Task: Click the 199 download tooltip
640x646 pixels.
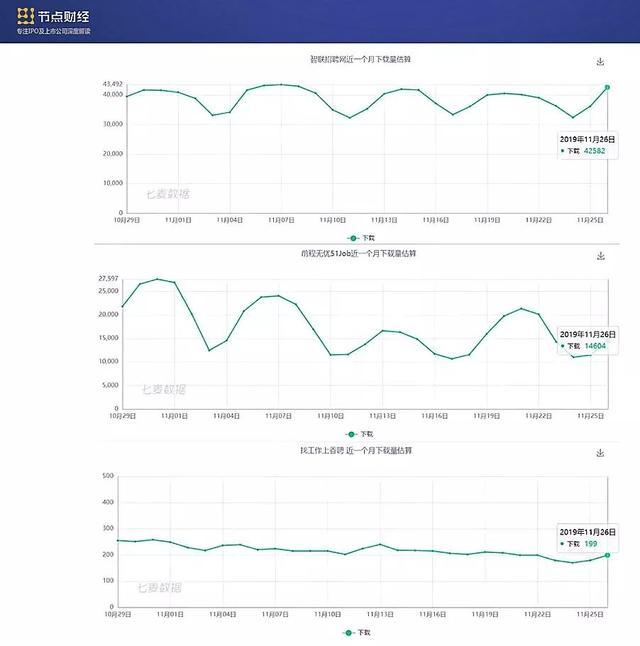Action: (x=588, y=538)
